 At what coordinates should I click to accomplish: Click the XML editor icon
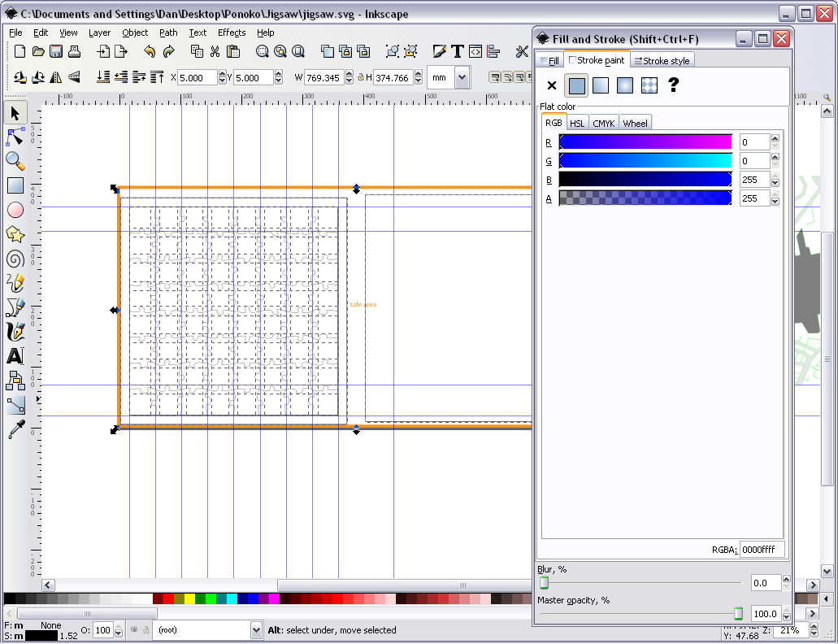click(x=475, y=51)
